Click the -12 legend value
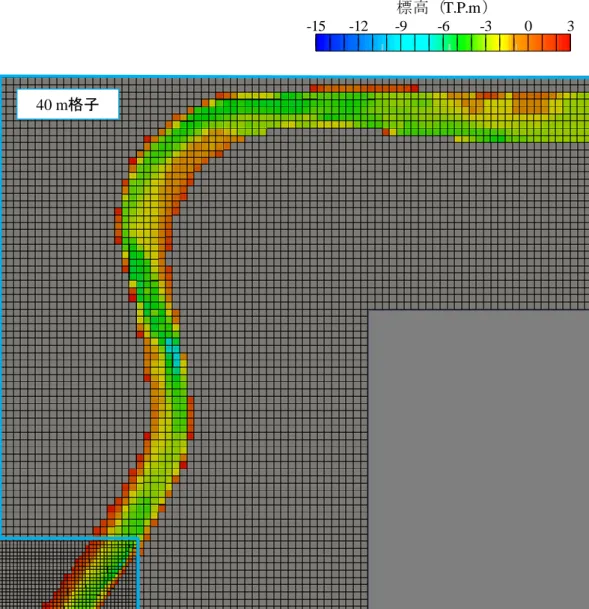589x609 pixels. pyautogui.click(x=358, y=26)
